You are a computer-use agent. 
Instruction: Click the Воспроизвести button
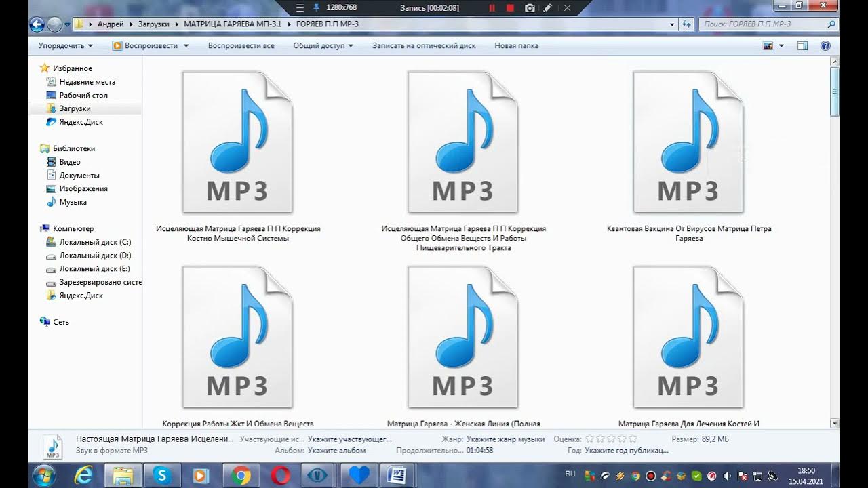[x=145, y=46]
